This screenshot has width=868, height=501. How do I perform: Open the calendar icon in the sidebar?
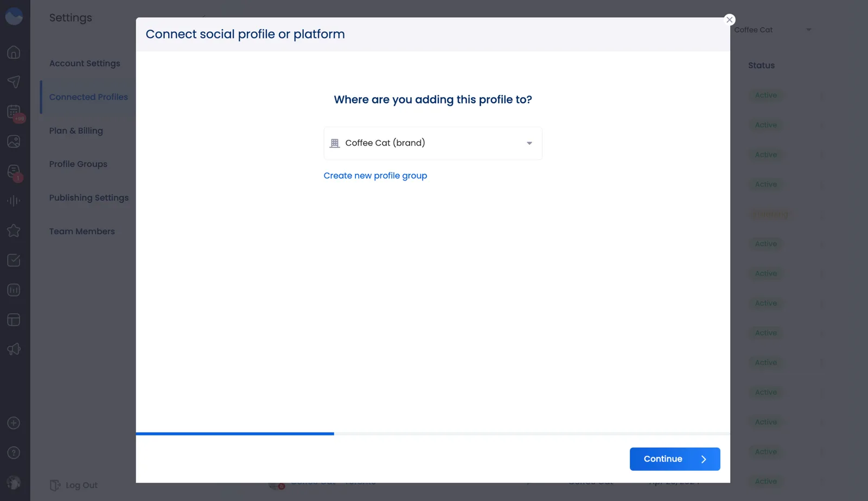(x=14, y=112)
